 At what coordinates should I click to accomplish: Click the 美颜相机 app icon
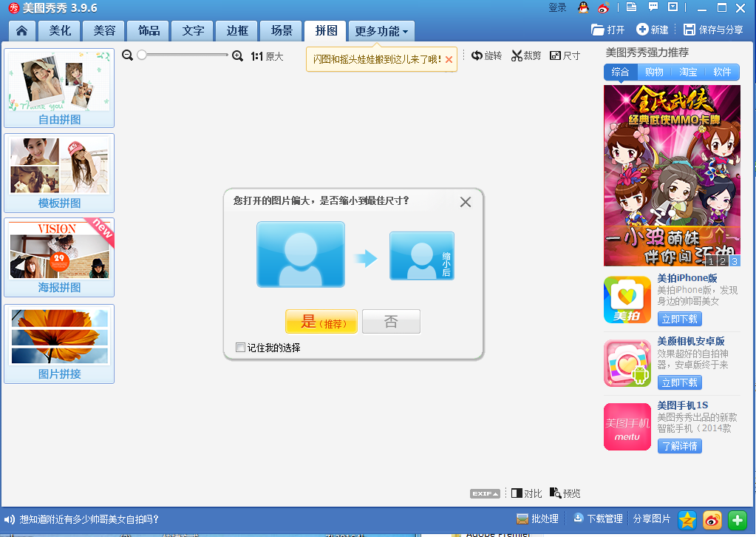(x=627, y=363)
